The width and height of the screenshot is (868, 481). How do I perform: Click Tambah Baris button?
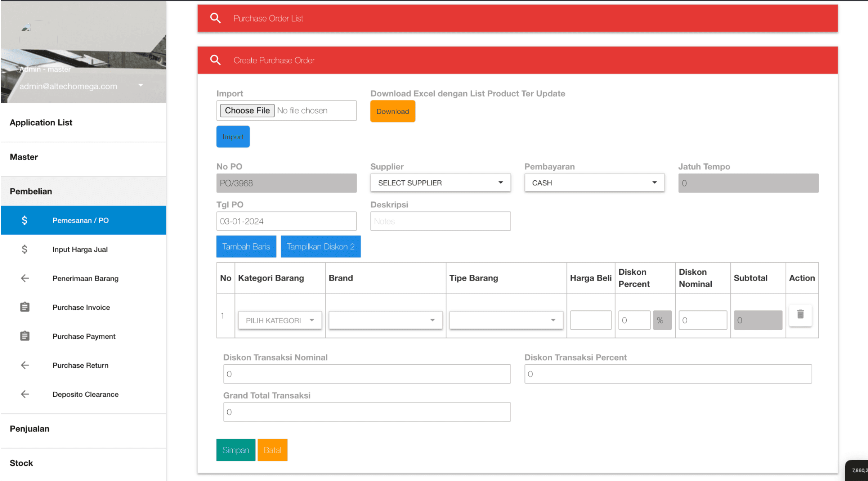pyautogui.click(x=246, y=246)
